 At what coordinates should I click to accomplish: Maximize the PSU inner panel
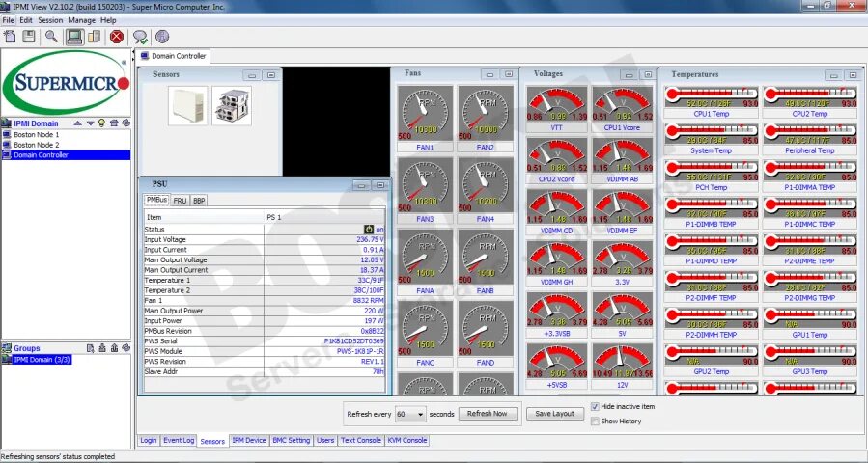coord(379,185)
